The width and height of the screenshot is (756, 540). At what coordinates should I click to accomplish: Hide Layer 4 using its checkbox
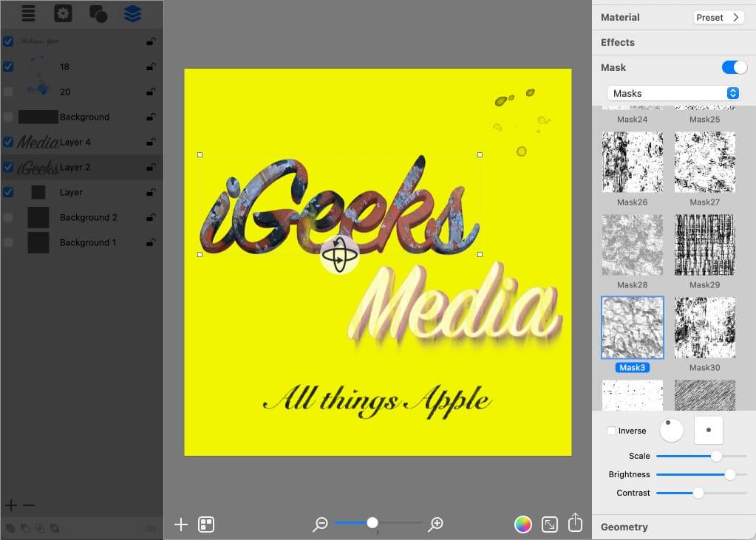tap(8, 142)
